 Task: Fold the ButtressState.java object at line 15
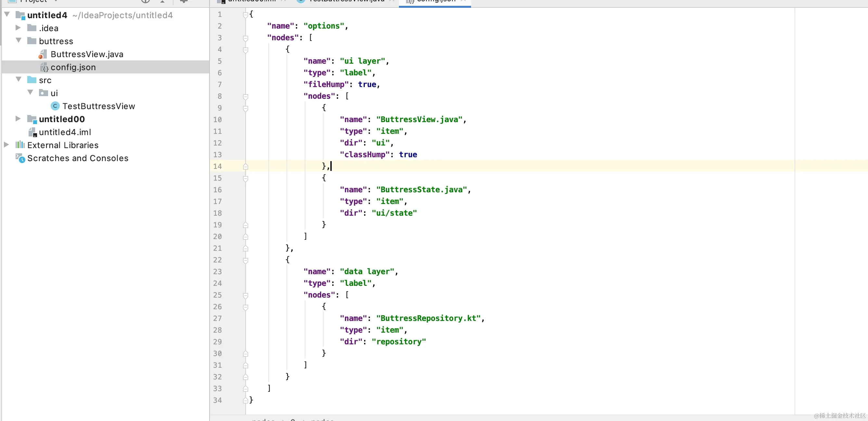coord(246,178)
